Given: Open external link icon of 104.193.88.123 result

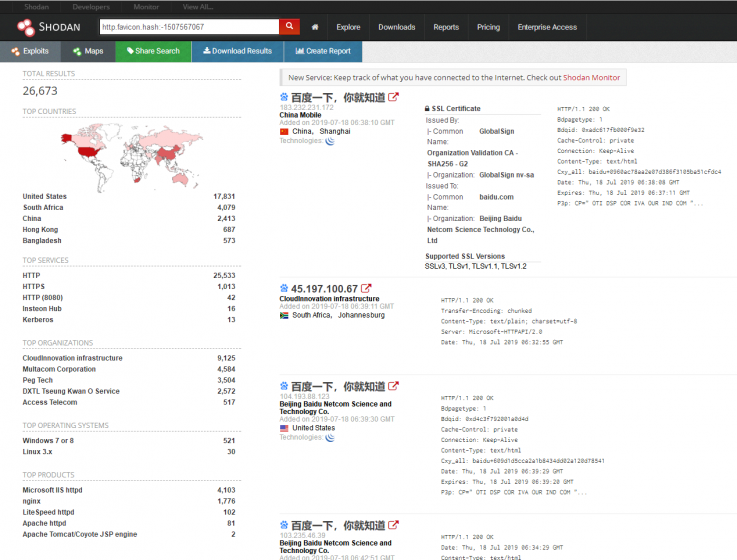Looking at the screenshot, I should [393, 386].
